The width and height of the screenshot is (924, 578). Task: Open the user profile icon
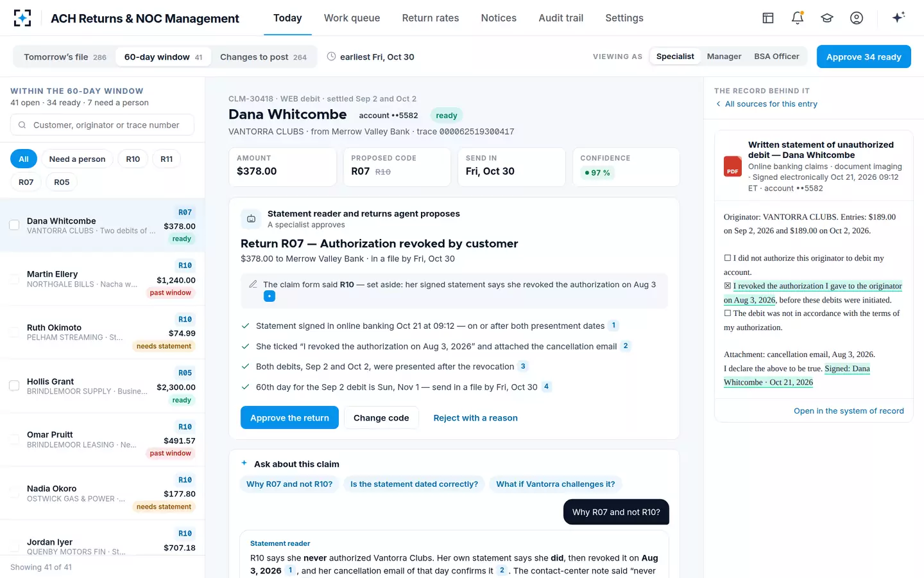click(x=857, y=18)
